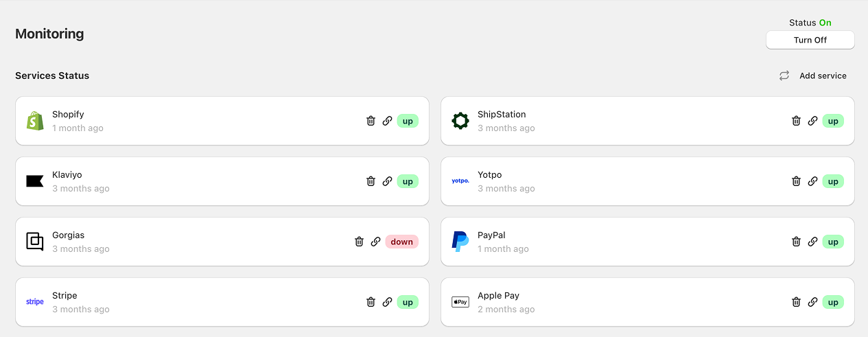Delete the Stripe service

click(371, 302)
